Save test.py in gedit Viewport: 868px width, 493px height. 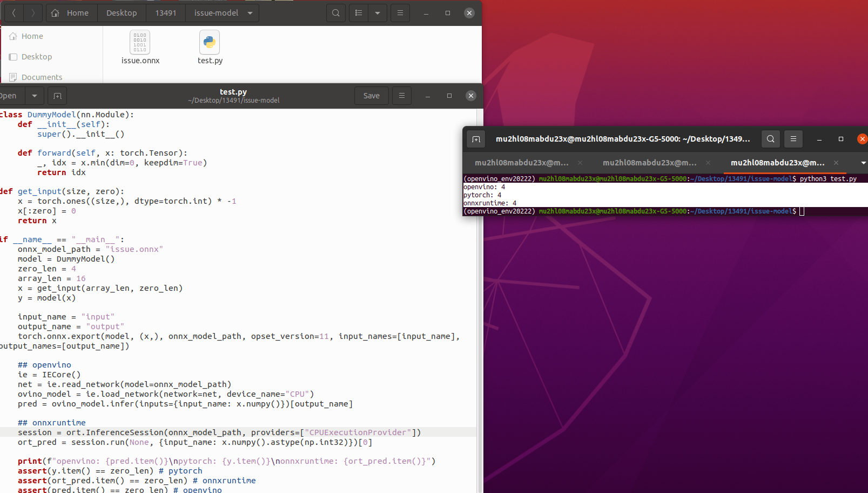point(371,96)
